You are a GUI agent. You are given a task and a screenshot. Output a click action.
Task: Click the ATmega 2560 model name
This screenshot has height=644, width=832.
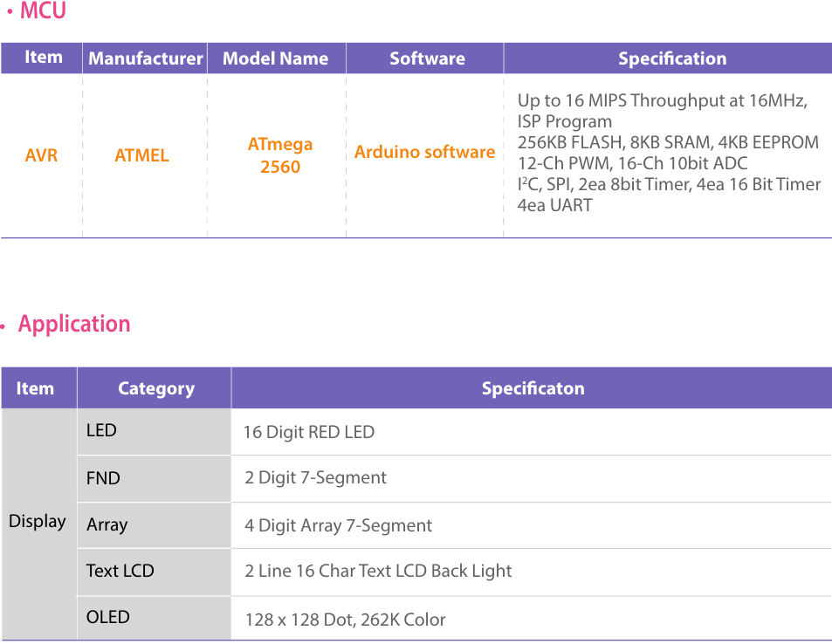279,155
